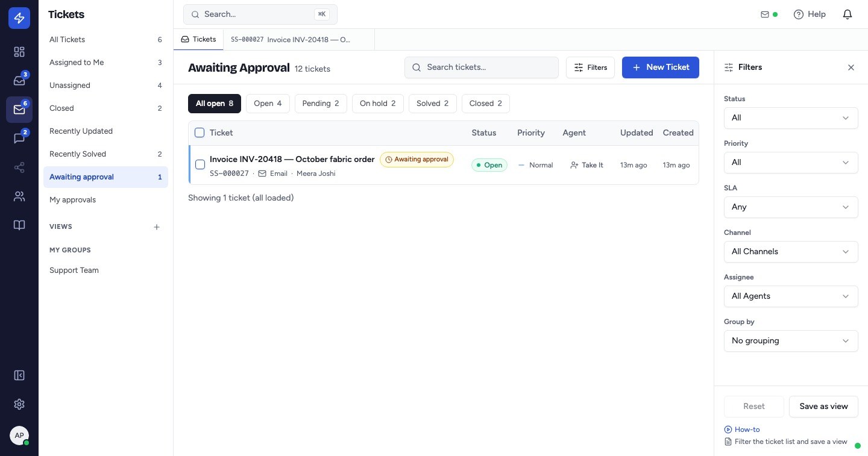Focus the Search tickets input field
This screenshot has height=456, width=868.
(482, 67)
